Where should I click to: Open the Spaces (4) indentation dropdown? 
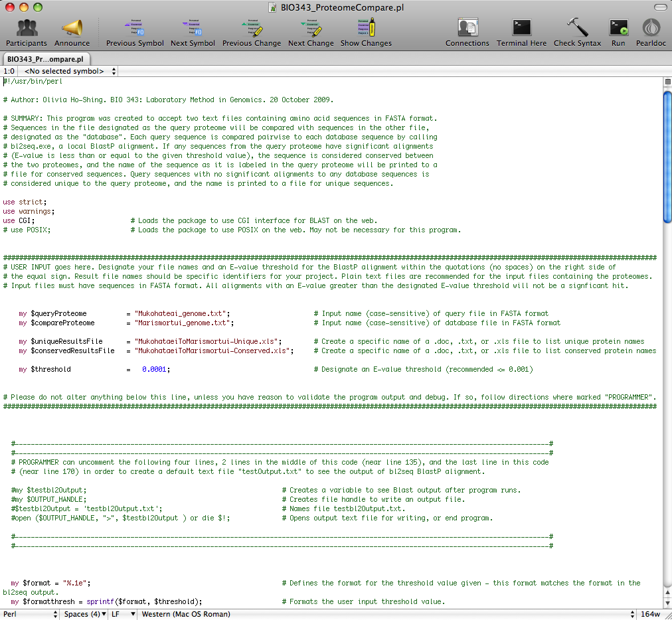tap(85, 614)
